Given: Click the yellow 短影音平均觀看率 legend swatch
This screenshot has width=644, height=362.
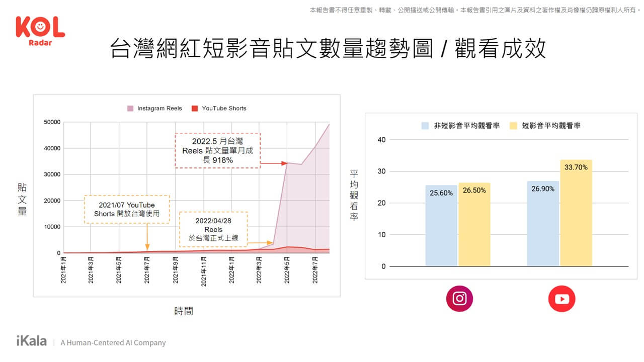Looking at the screenshot, I should click(513, 126).
